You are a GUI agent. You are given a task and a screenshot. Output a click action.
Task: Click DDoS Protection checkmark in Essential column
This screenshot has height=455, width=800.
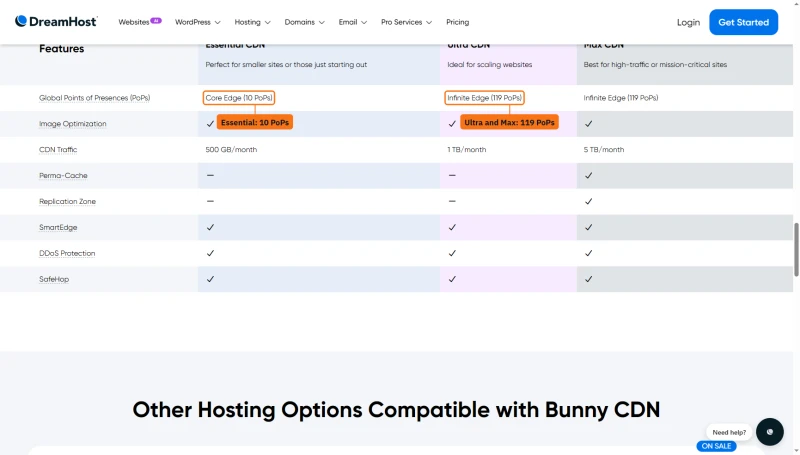[x=210, y=253]
